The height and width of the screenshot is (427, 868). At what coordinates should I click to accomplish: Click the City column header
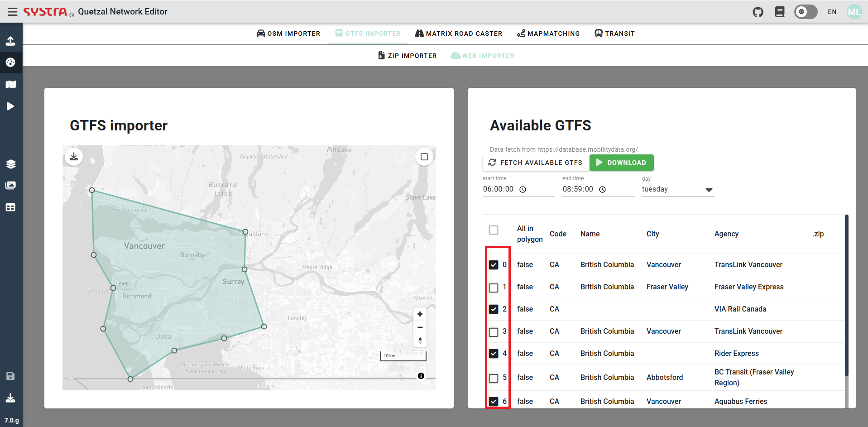click(x=652, y=234)
